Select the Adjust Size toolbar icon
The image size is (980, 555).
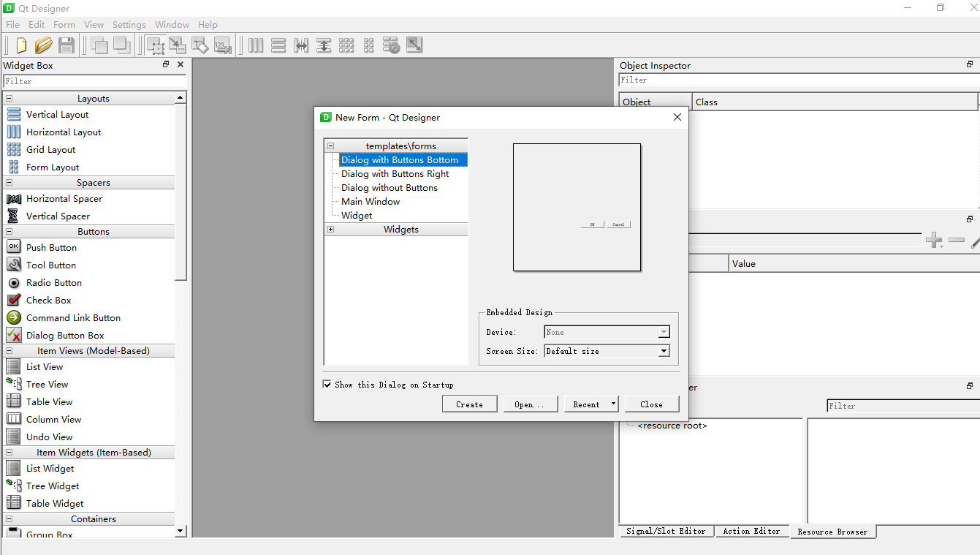(414, 45)
